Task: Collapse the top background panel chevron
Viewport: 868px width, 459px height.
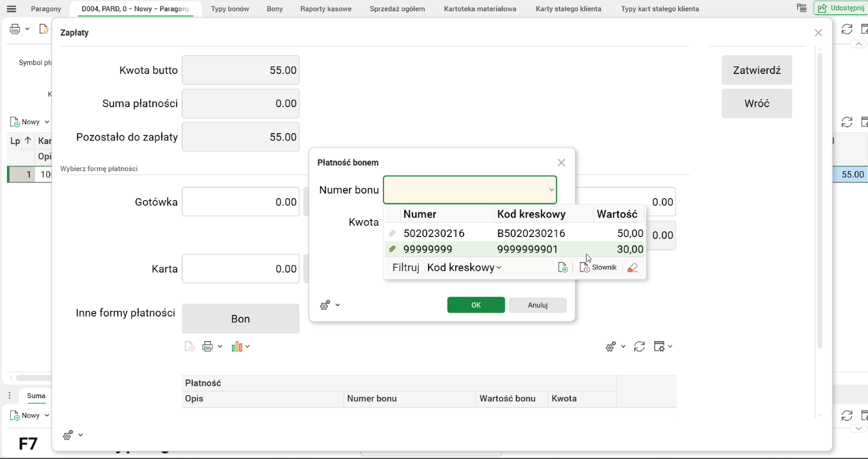Action: (x=859, y=44)
